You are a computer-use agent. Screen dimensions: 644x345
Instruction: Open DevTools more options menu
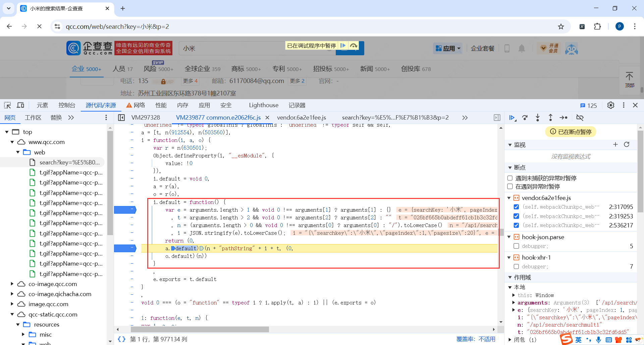point(624,105)
